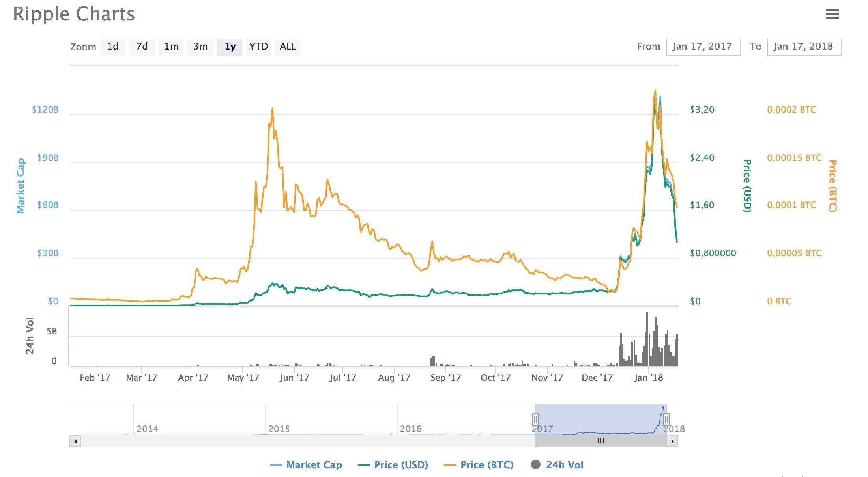Image resolution: width=868 pixels, height=477 pixels.
Task: Click the Price (BTC) axis title
Action: click(x=832, y=186)
